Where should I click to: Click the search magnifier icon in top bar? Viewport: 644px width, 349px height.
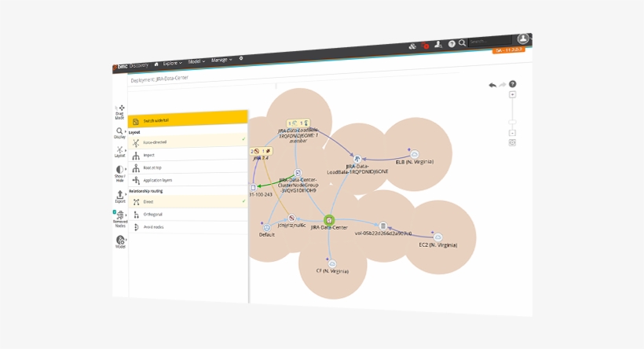coord(462,42)
